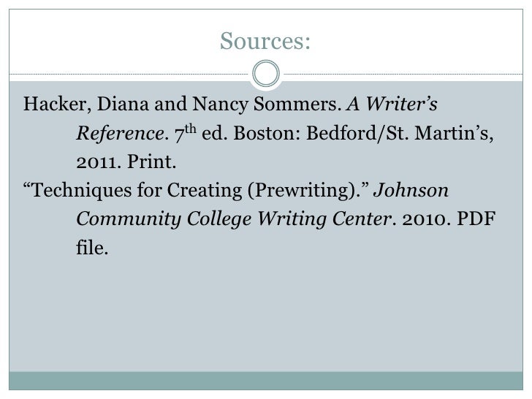The height and width of the screenshot is (399, 532).
Task: Select the italic word "Johnson"
Action: pos(411,190)
